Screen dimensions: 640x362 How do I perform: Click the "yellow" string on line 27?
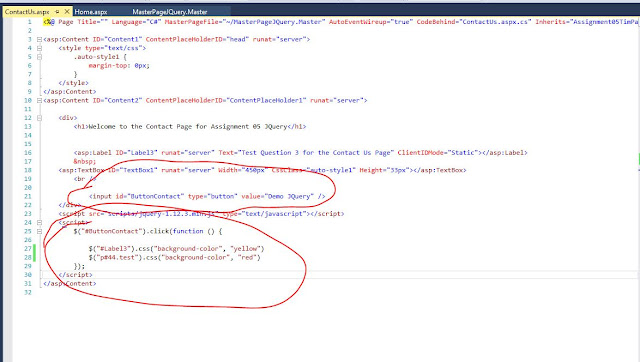coord(245,249)
